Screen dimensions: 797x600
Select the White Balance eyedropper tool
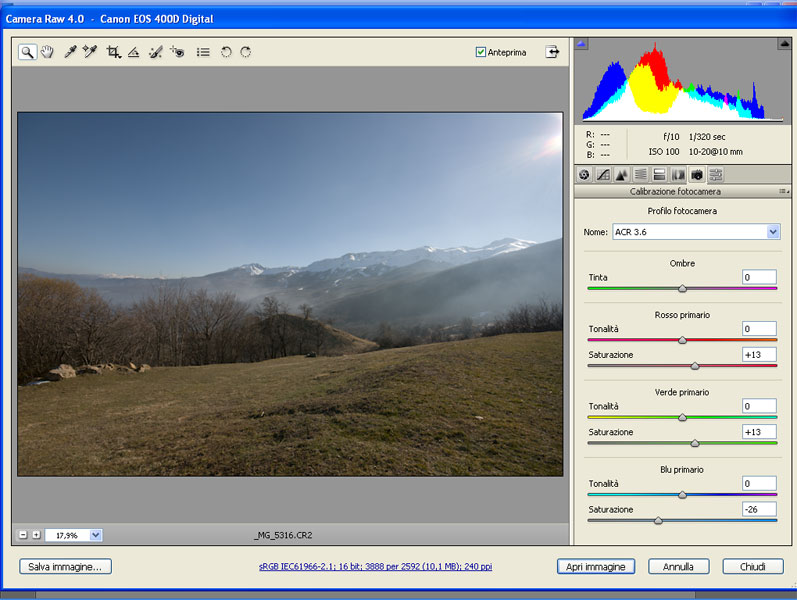pyautogui.click(x=70, y=52)
